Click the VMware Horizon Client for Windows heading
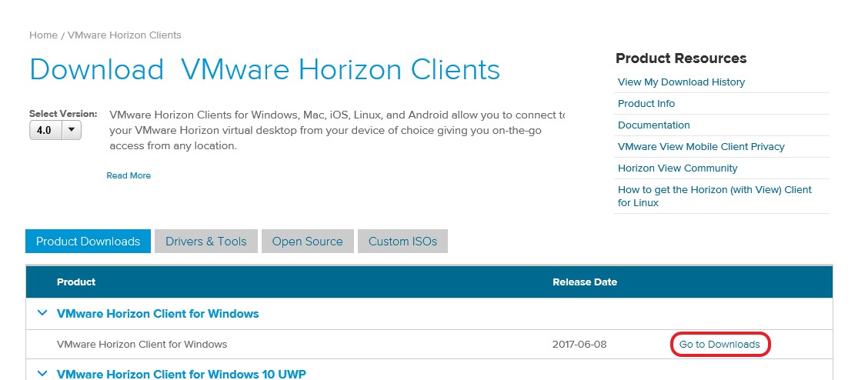The height and width of the screenshot is (380, 868). click(158, 314)
